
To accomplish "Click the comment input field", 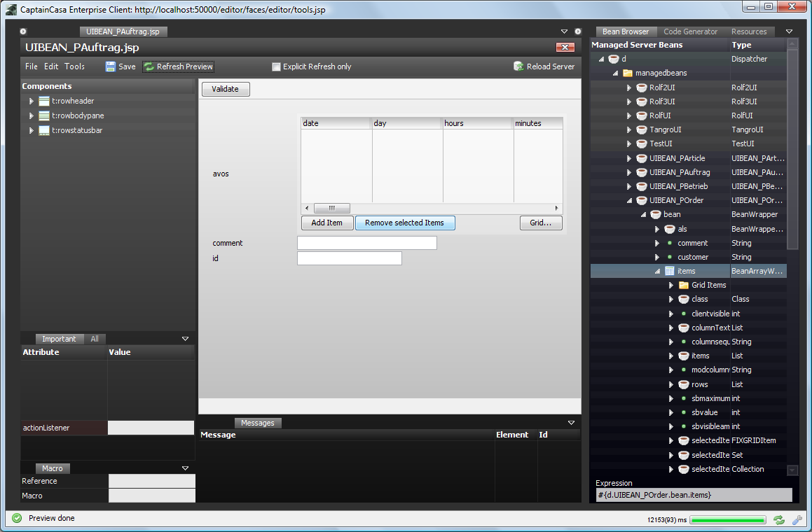I will (366, 243).
